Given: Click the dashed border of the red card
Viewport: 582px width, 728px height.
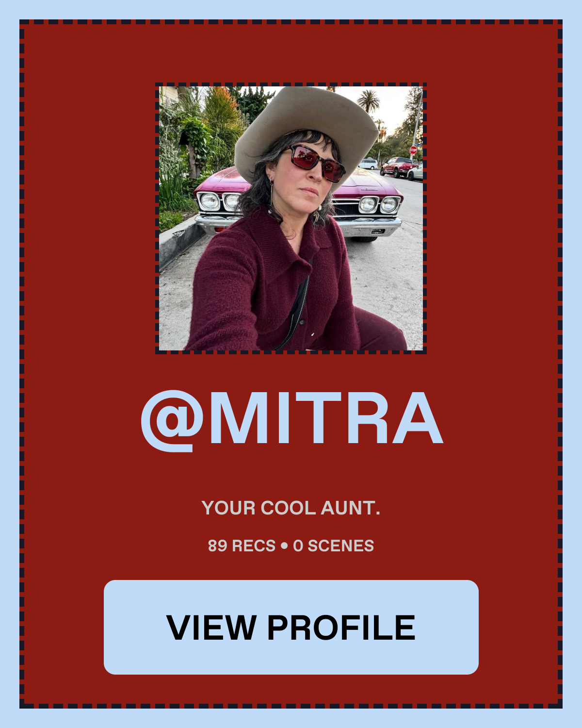Looking at the screenshot, I should [291, 22].
